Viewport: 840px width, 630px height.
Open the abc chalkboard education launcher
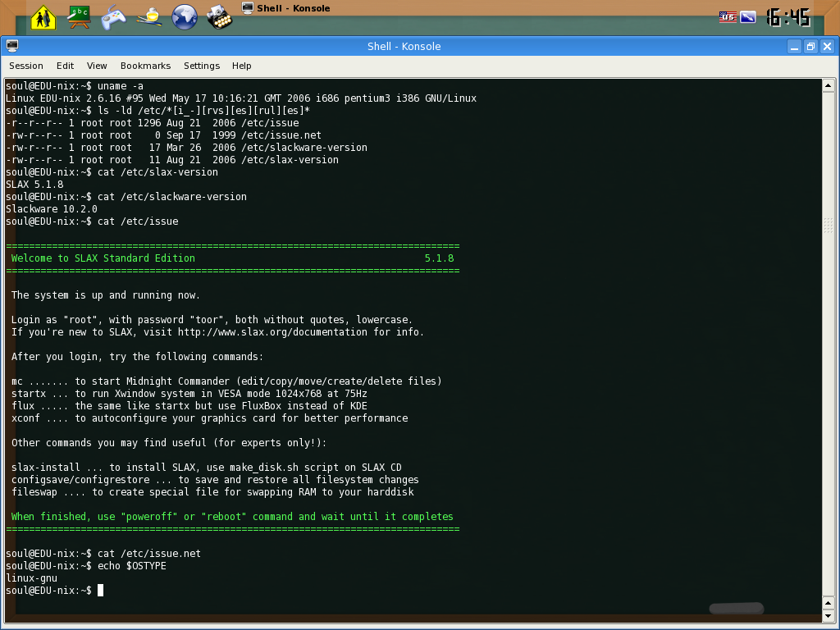(x=79, y=17)
